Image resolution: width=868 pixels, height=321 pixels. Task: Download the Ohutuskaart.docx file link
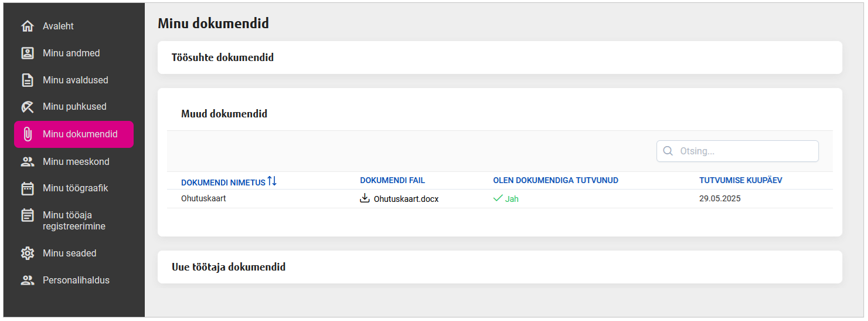point(406,199)
